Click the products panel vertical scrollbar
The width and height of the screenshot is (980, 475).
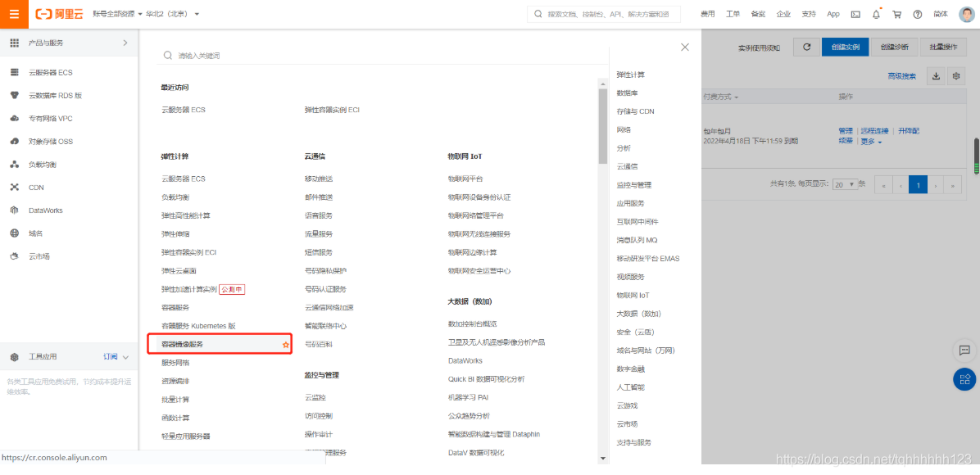tap(602, 125)
